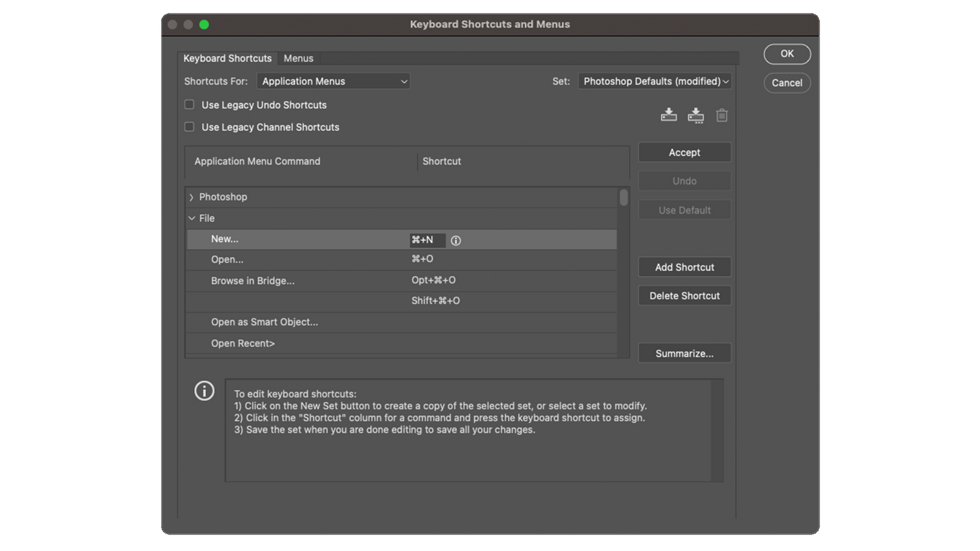The image size is (980, 551).
Task: Click the info icon beside the ⌘+N shortcut
Action: [456, 240]
